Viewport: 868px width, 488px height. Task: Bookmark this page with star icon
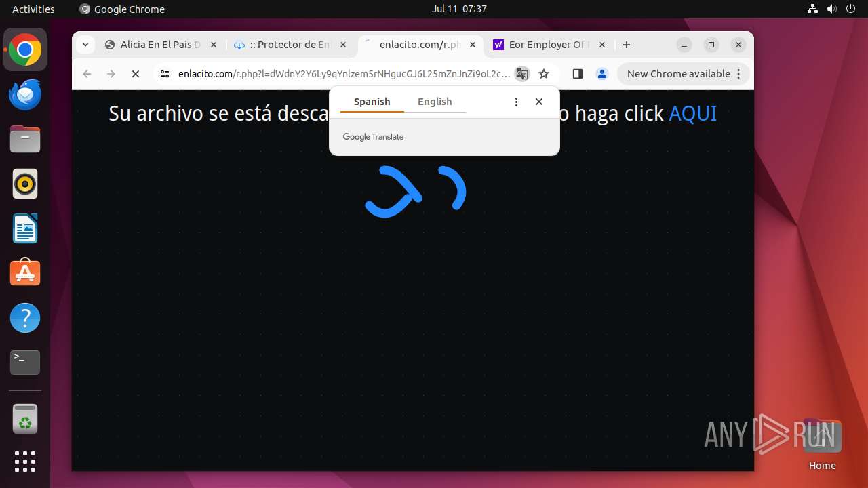[x=544, y=74]
